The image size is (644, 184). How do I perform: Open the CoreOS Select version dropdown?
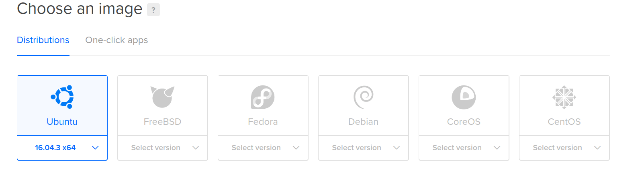point(464,148)
